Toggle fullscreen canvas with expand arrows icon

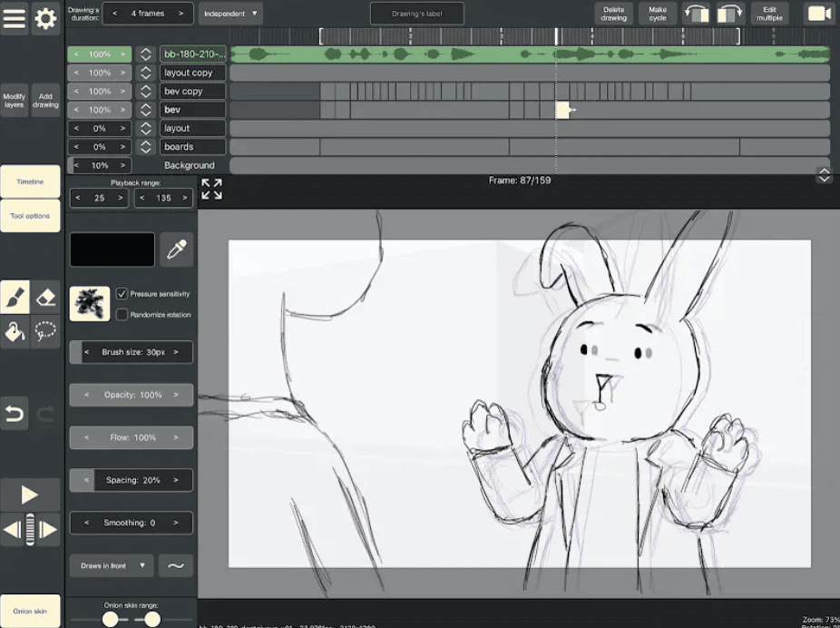[211, 189]
